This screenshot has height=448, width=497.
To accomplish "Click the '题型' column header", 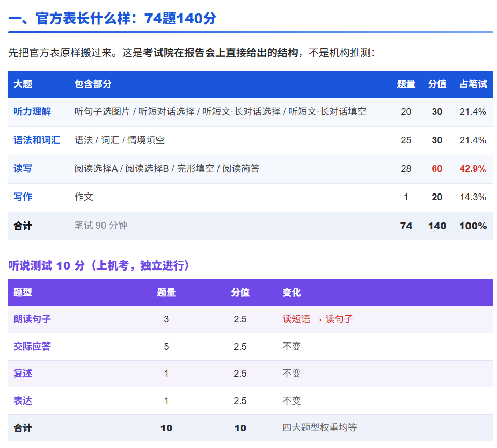I will coord(23,292).
